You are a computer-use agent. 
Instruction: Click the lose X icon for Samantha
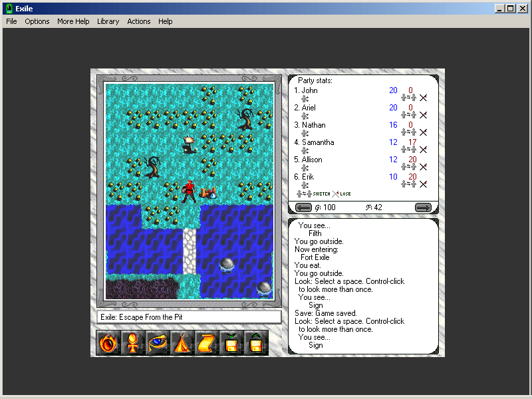click(x=423, y=150)
